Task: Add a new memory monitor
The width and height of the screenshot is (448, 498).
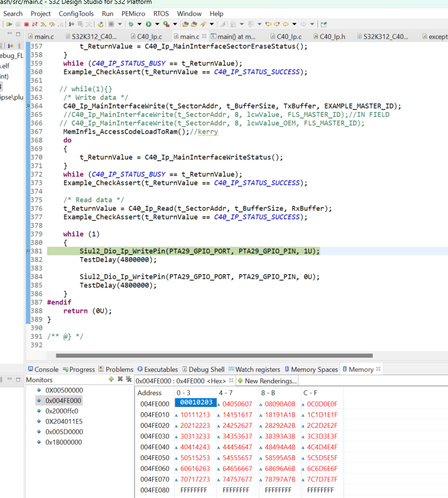Action: pos(111,379)
